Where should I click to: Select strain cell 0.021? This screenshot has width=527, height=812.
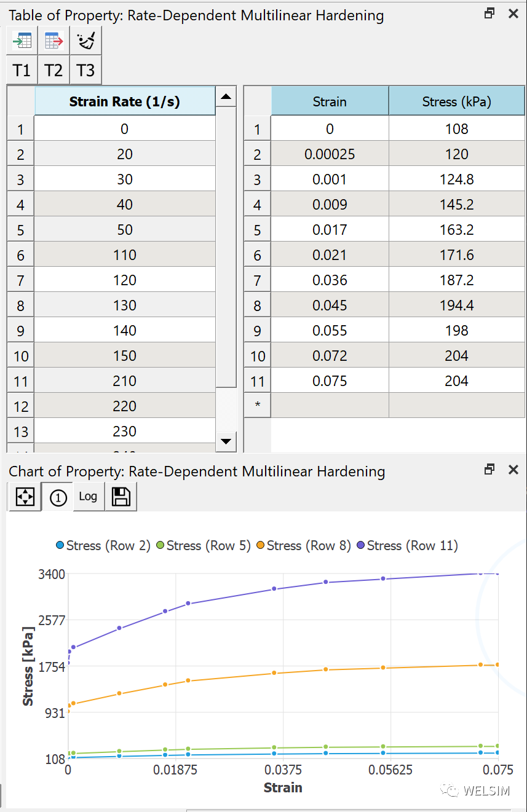click(x=330, y=255)
